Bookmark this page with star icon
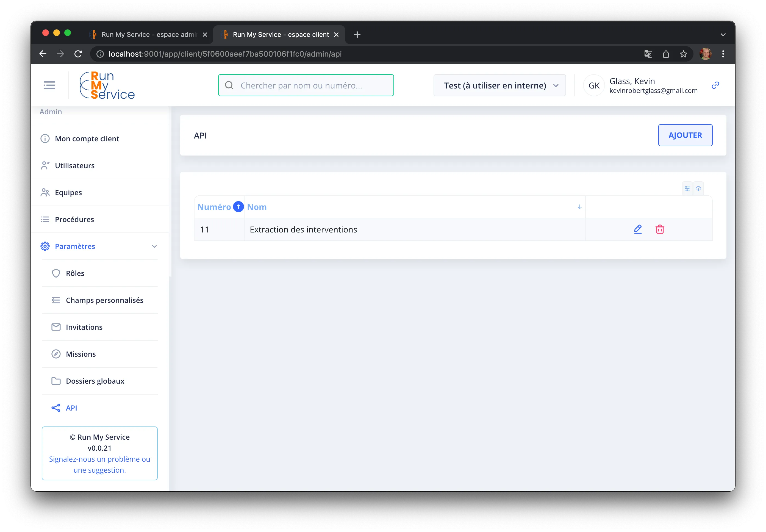Image resolution: width=766 pixels, height=532 pixels. point(683,54)
